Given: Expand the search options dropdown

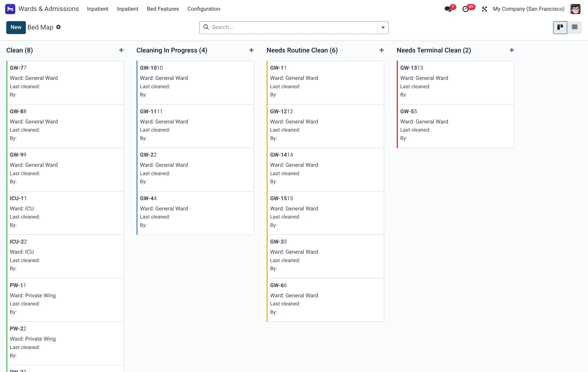Looking at the screenshot, I should [x=383, y=27].
